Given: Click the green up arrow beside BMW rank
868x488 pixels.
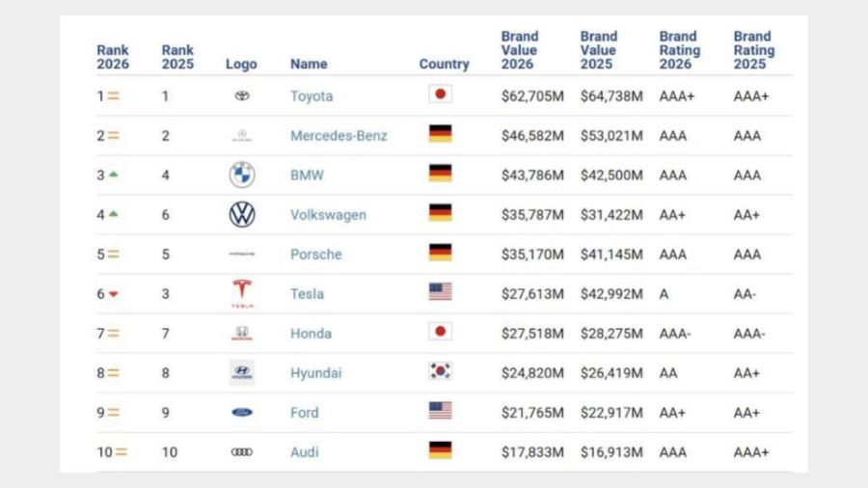Looking at the screenshot, I should point(114,175).
